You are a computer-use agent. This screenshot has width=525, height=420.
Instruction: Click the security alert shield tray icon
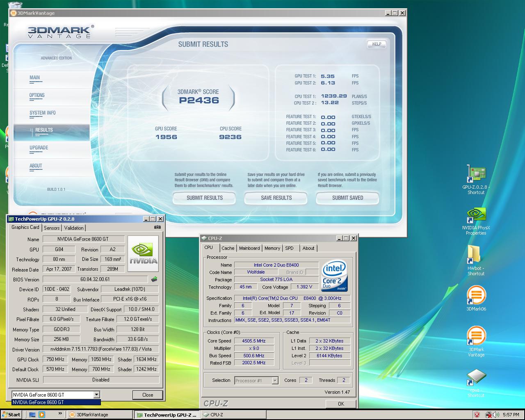(477, 415)
